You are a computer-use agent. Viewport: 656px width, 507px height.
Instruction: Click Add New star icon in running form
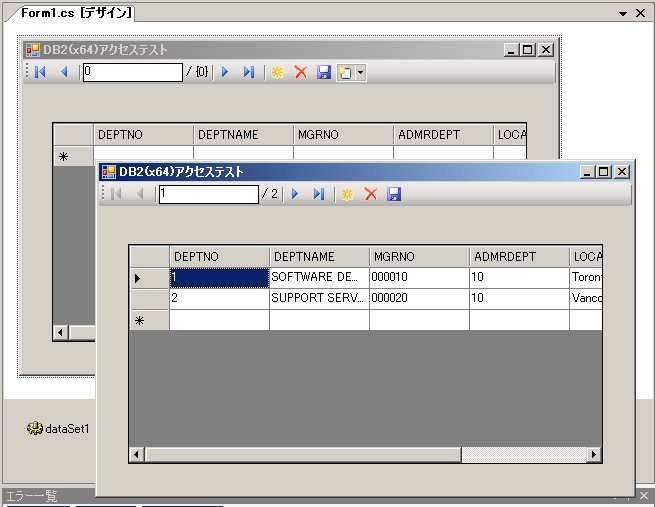coord(347,194)
